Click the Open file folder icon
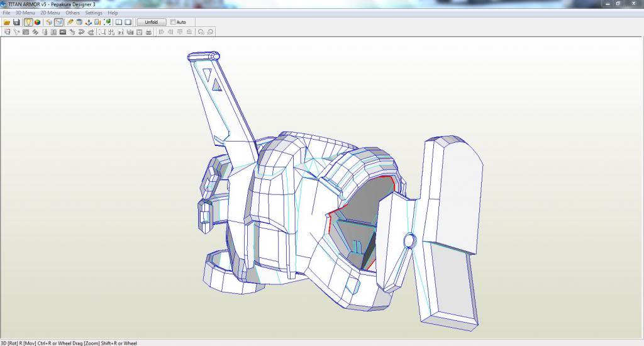This screenshot has width=644, height=346. (x=7, y=22)
